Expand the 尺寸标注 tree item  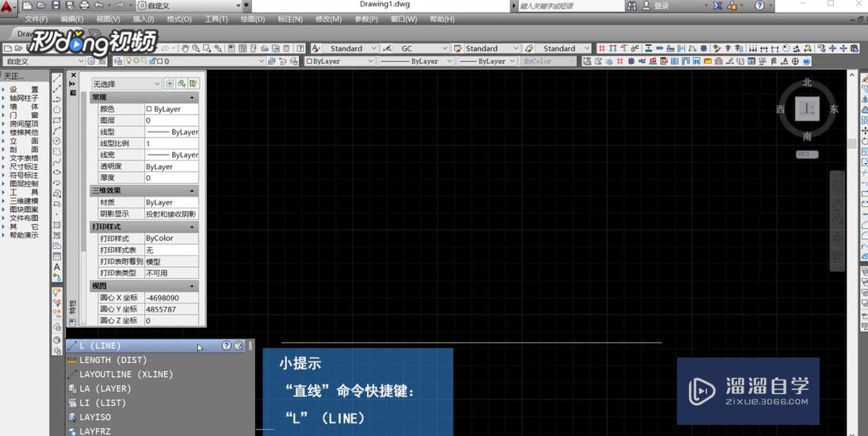[3, 166]
